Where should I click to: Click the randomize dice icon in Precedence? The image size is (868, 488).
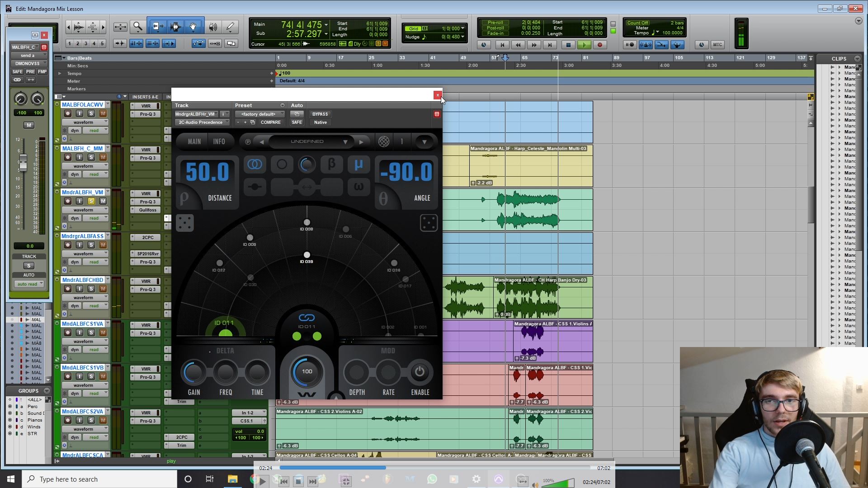(185, 223)
